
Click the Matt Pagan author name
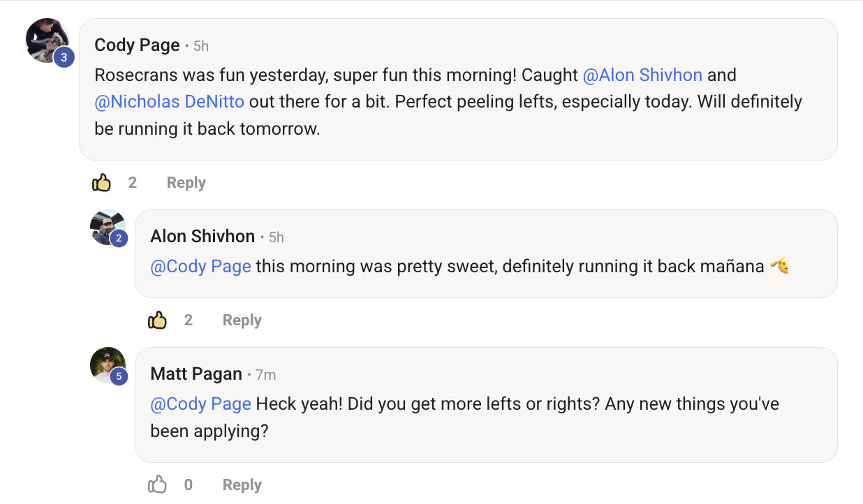[x=196, y=374]
